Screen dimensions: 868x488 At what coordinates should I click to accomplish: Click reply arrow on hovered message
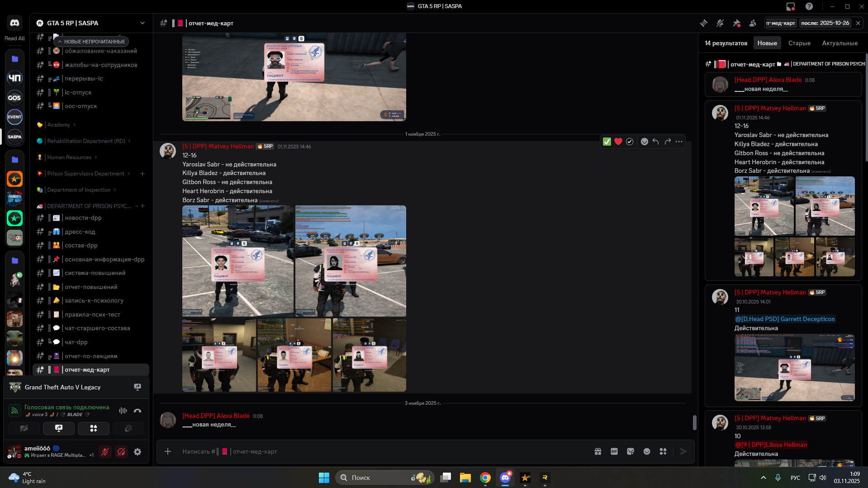(x=655, y=142)
